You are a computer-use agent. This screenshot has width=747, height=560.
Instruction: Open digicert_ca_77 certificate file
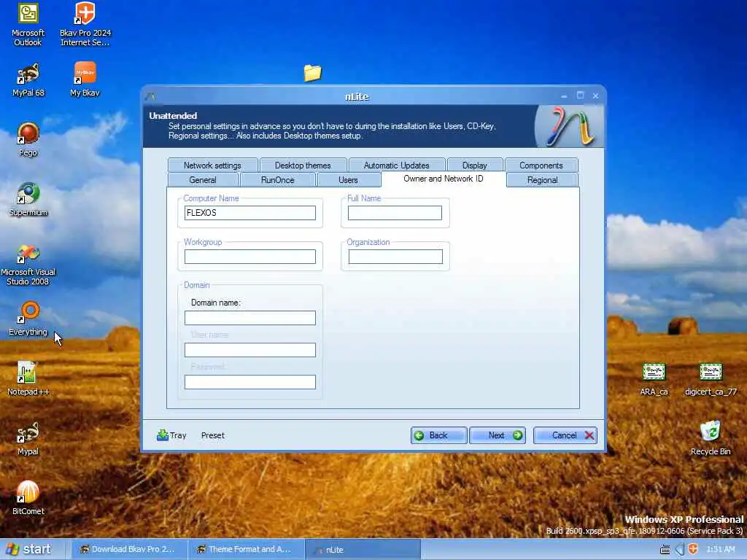711,379
